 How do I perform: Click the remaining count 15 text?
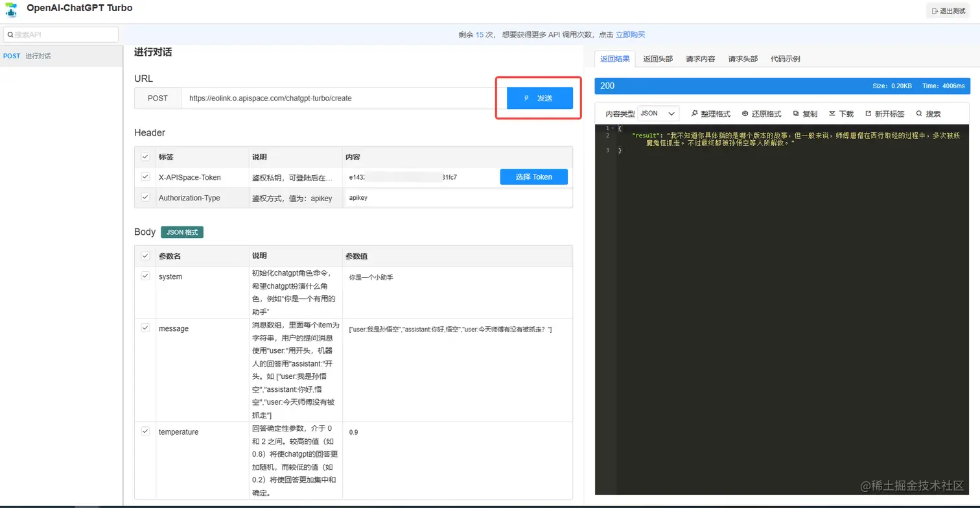pos(480,35)
